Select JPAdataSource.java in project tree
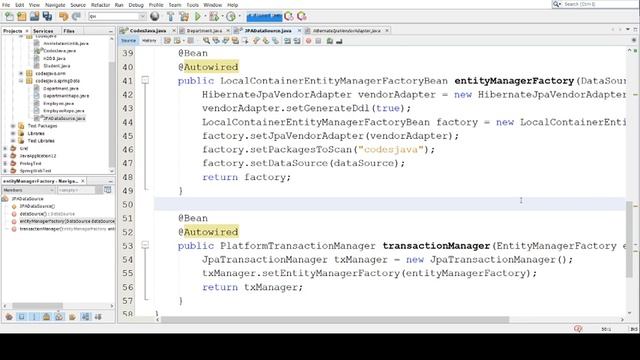 64,118
